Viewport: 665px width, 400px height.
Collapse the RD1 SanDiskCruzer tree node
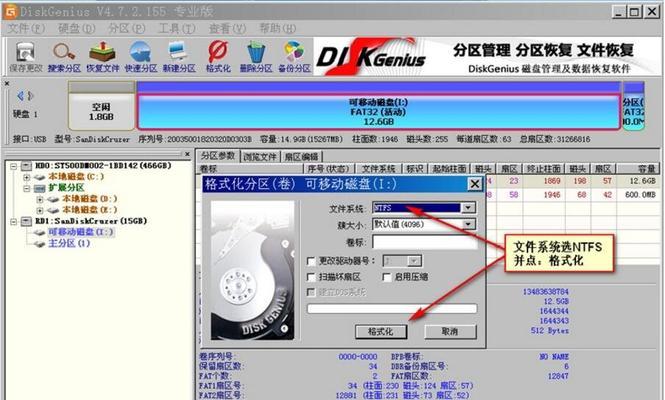(14, 221)
